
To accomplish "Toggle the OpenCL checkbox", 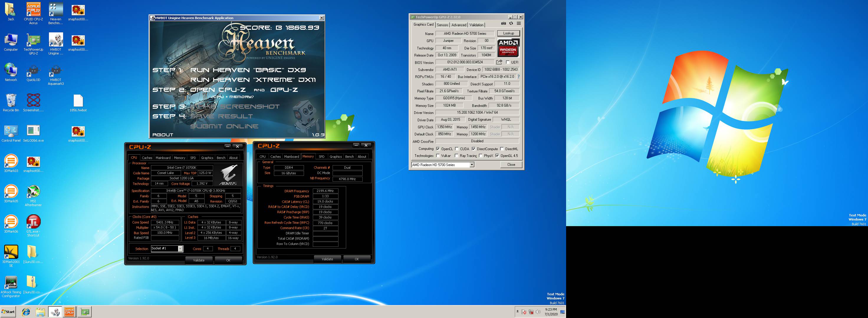I will click(x=438, y=149).
